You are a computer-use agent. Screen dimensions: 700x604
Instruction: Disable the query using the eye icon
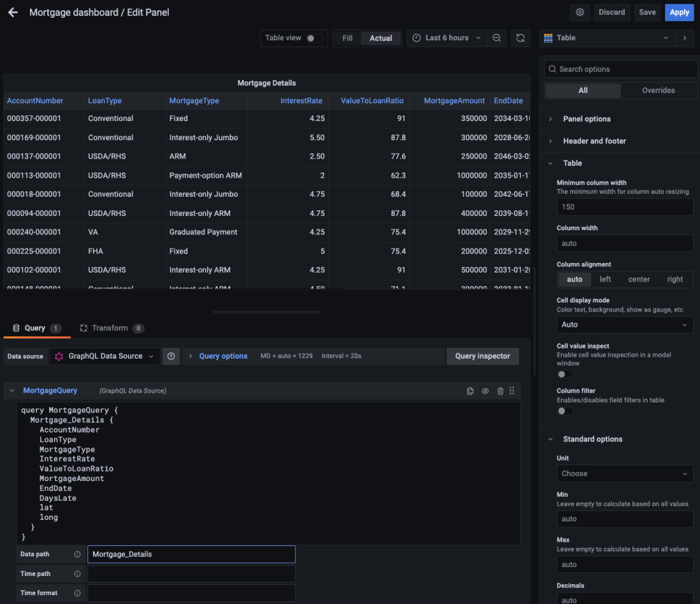pos(485,390)
